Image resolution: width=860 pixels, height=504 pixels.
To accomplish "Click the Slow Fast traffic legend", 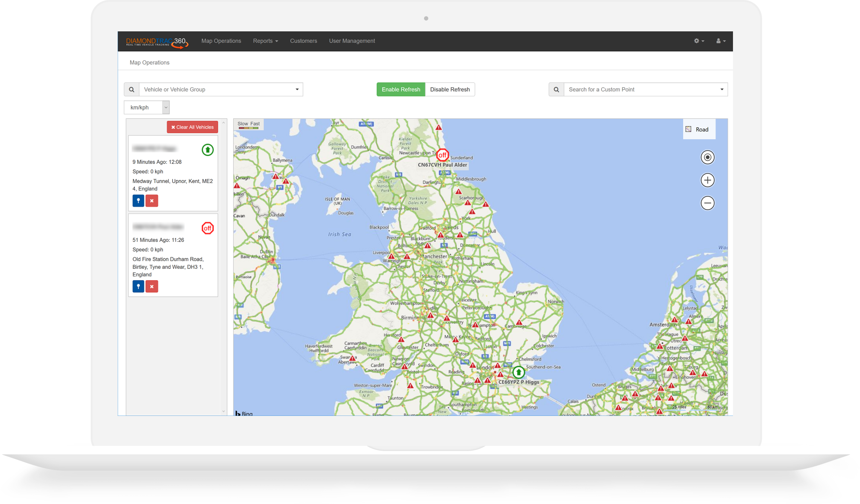I will (x=249, y=125).
